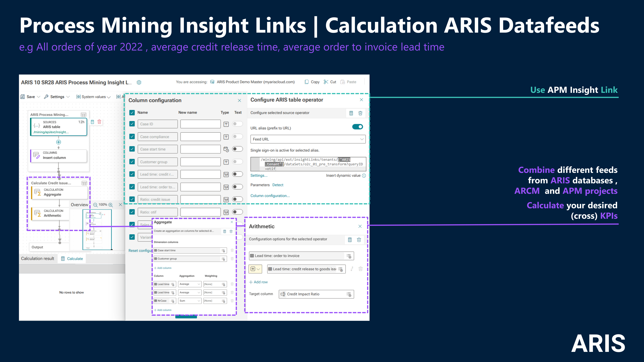Zoom in in the Overview panel
The image size is (644, 362).
point(110,205)
